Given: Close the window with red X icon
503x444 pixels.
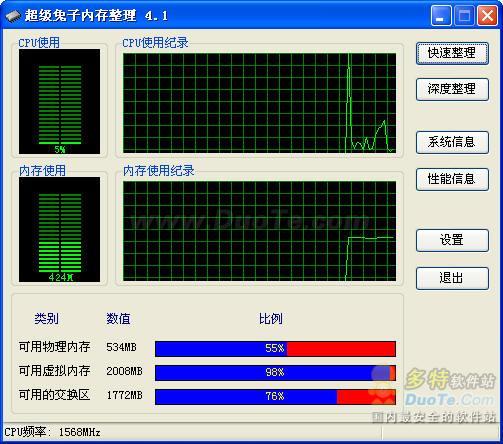Looking at the screenshot, I should [x=487, y=16].
